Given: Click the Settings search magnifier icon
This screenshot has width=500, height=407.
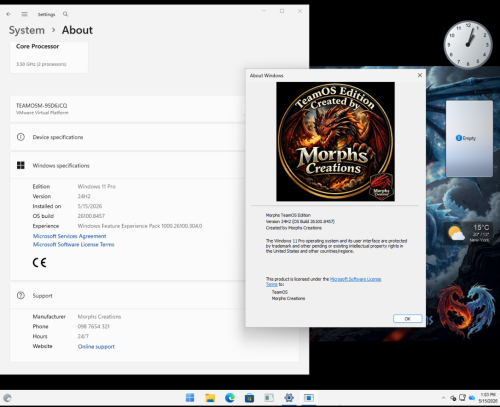Looking at the screenshot, I should point(65,14).
